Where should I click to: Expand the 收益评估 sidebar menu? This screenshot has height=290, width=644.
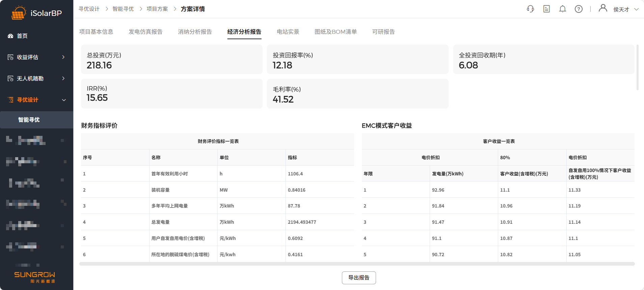(63, 57)
